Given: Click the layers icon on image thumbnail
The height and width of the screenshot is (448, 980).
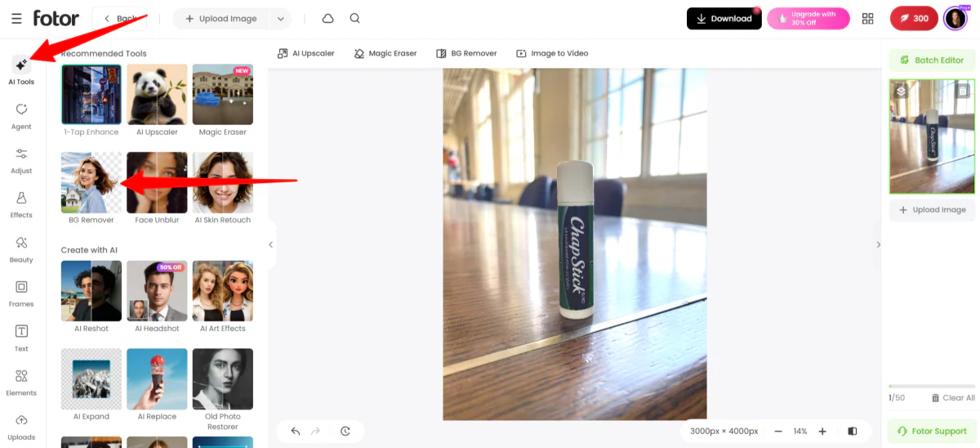Looking at the screenshot, I should tap(901, 91).
